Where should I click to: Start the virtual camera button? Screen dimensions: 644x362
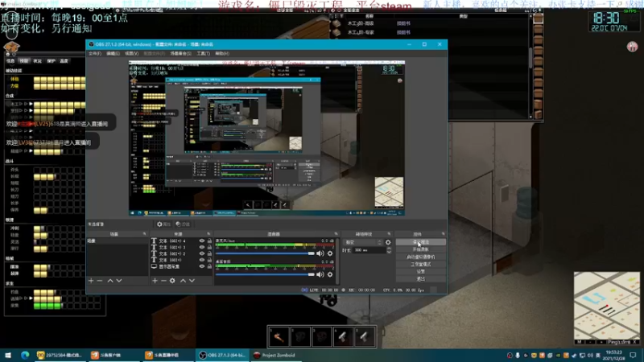[420, 257]
